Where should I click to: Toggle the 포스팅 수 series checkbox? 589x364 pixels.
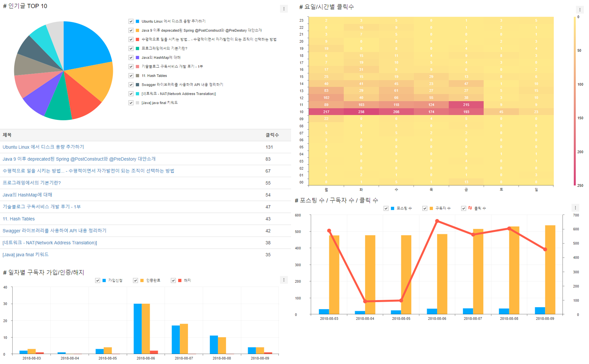point(386,208)
